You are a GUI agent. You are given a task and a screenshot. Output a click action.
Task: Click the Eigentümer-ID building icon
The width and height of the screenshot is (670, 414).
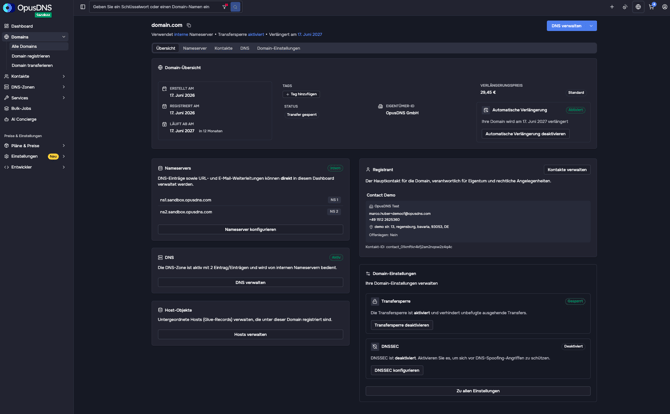(x=380, y=106)
